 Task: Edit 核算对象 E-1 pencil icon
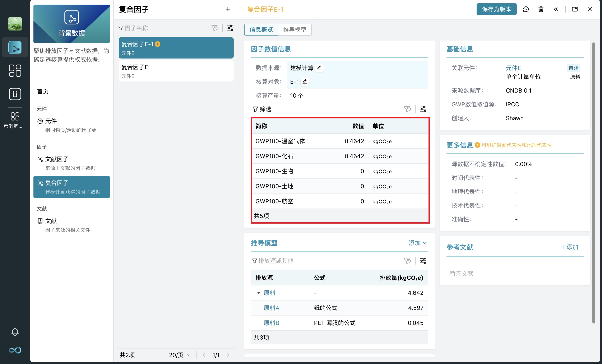click(304, 81)
